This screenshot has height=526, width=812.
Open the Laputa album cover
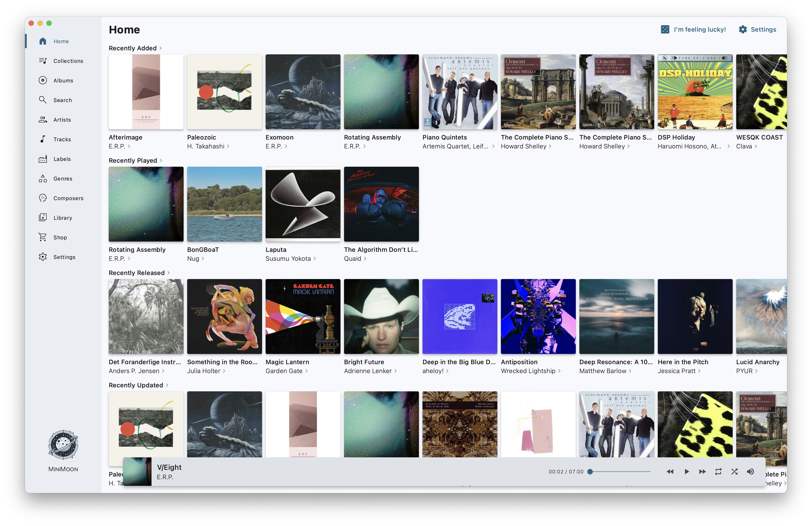[303, 204]
